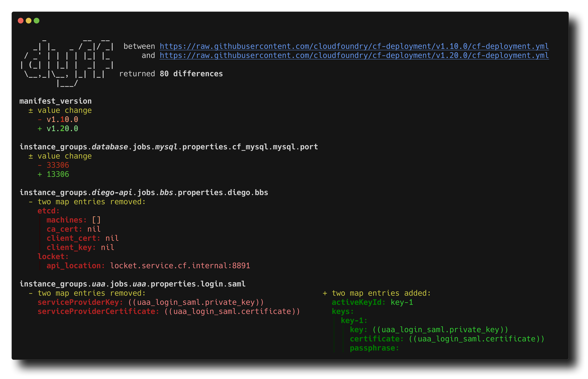Click the 80 differences summary text
Image resolution: width=588 pixels, height=379 pixels.
point(191,73)
